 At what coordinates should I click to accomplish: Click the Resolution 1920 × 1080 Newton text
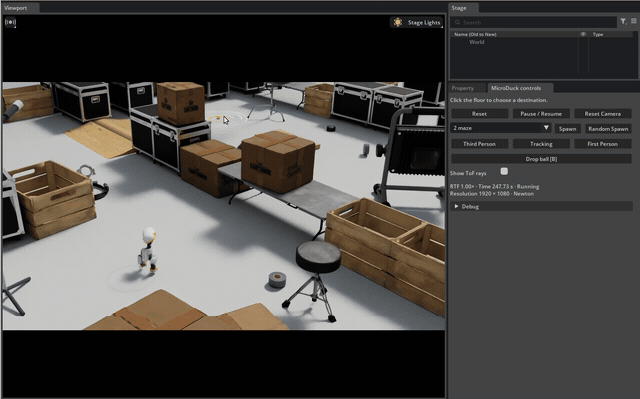491,194
